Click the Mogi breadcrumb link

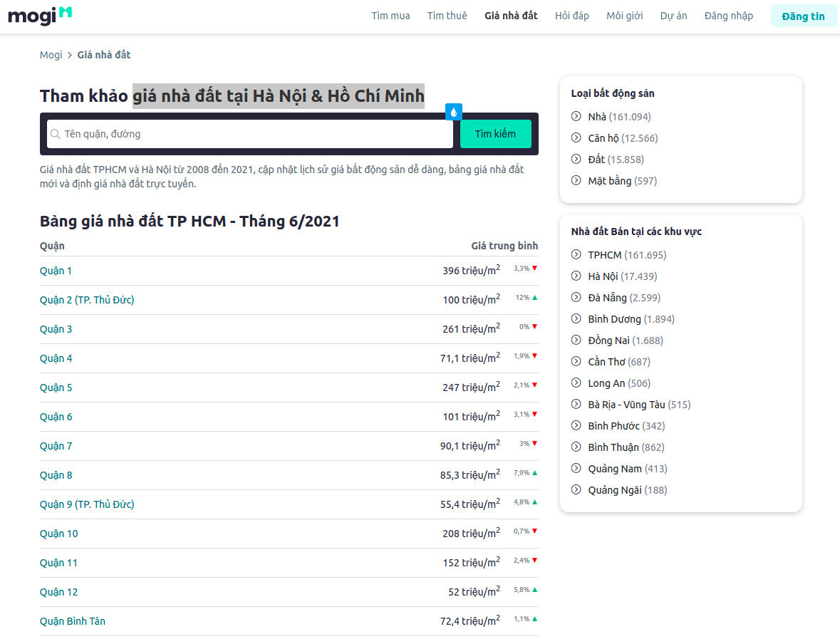point(51,55)
